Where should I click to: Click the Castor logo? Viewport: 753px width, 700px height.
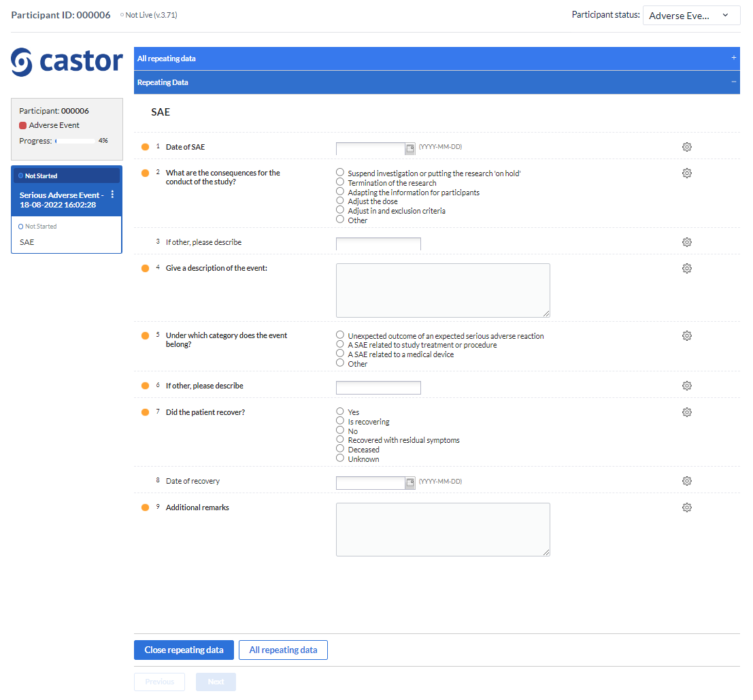click(66, 61)
